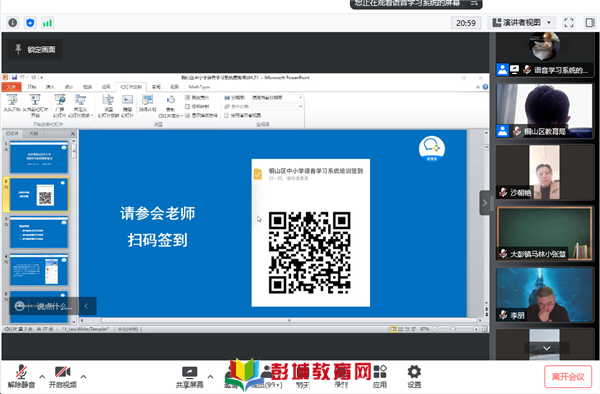
Task: Open PowerPoint 录制幻灯片演示 dropdown
Action: coord(171,106)
